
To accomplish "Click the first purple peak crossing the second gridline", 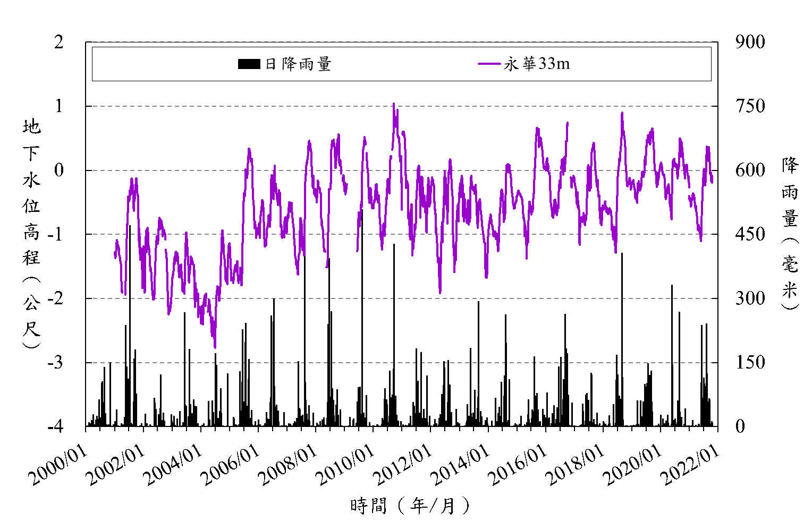I will tap(249, 149).
